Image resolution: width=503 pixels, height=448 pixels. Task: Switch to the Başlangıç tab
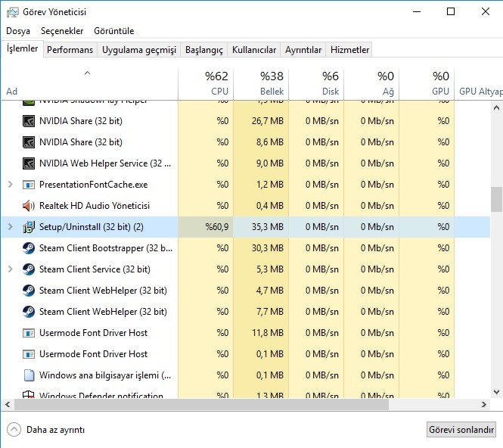pyautogui.click(x=204, y=50)
